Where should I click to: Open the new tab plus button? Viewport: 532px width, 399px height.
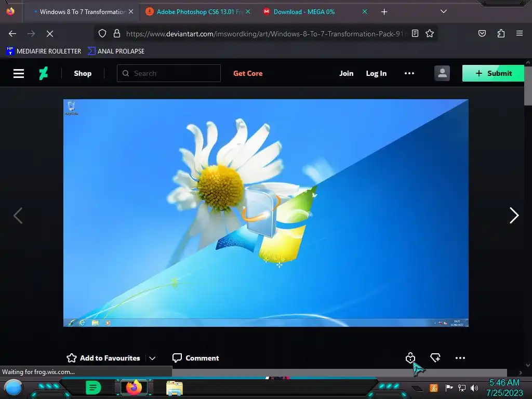click(384, 12)
